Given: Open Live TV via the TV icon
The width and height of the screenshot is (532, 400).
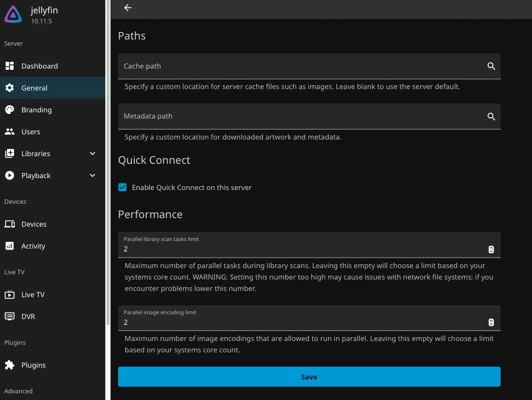Looking at the screenshot, I should point(10,295).
